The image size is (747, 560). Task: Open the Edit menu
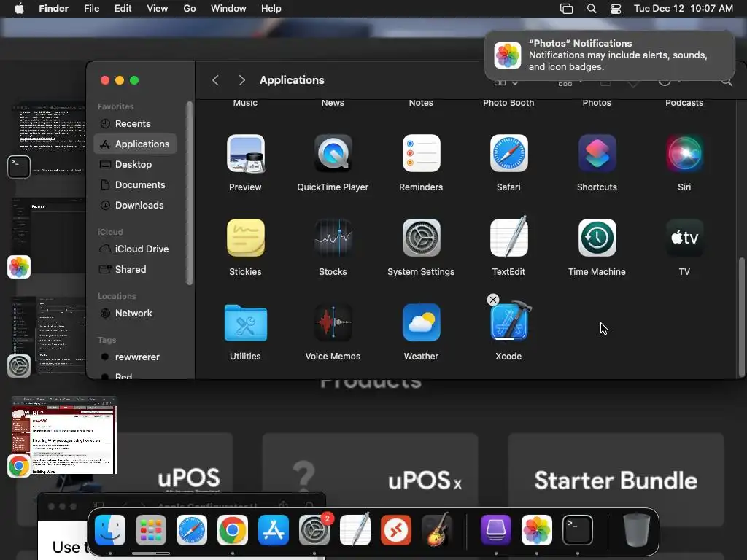(123, 9)
